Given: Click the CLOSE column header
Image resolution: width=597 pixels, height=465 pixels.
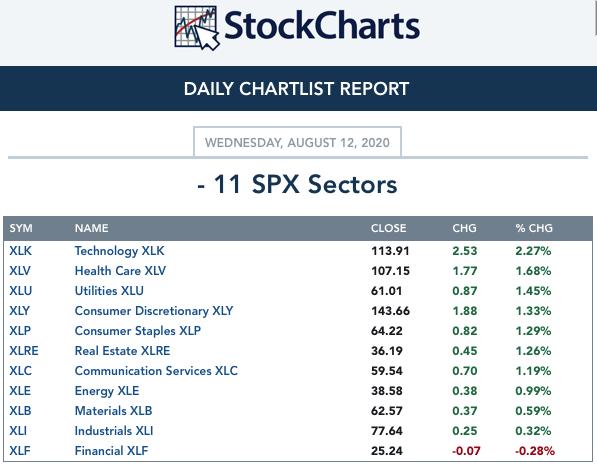Looking at the screenshot, I should [x=388, y=228].
